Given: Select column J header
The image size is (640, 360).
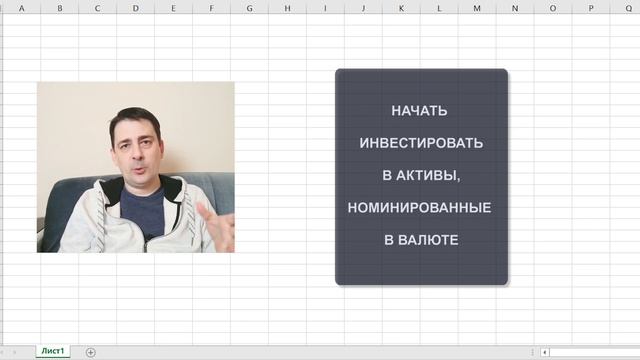Looking at the screenshot, I should point(363,8).
